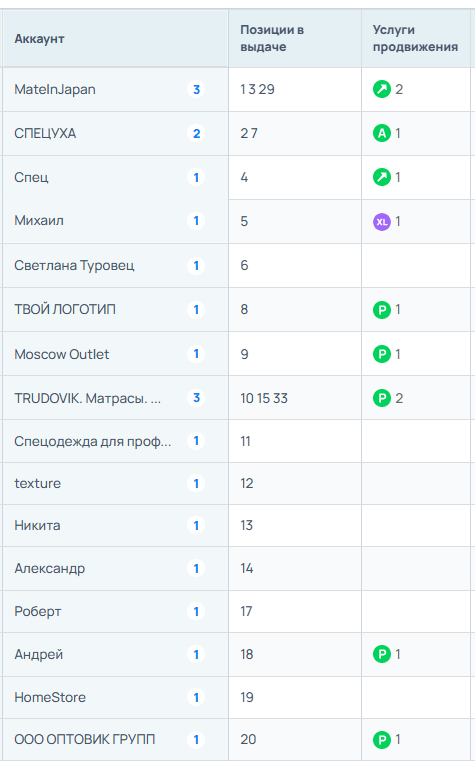This screenshot has width=475, height=761.
Task: Click the green arrow icon in Спец row
Action: pyautogui.click(x=382, y=178)
